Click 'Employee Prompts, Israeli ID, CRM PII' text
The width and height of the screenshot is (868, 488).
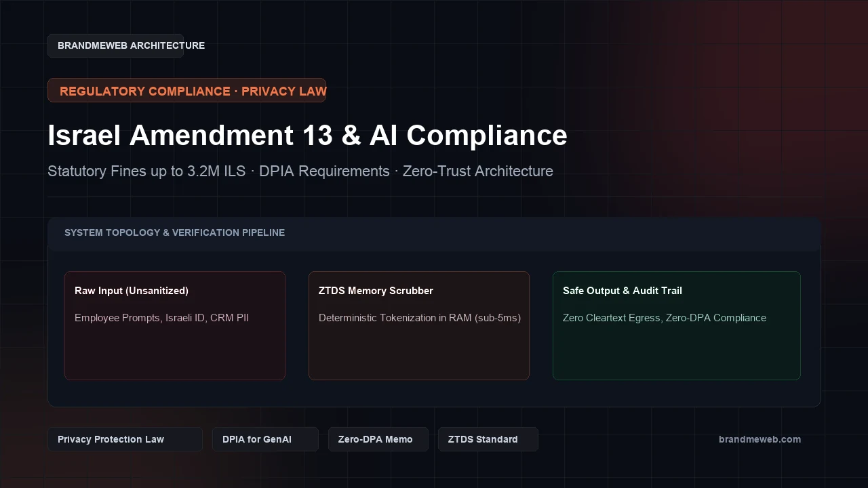click(162, 318)
